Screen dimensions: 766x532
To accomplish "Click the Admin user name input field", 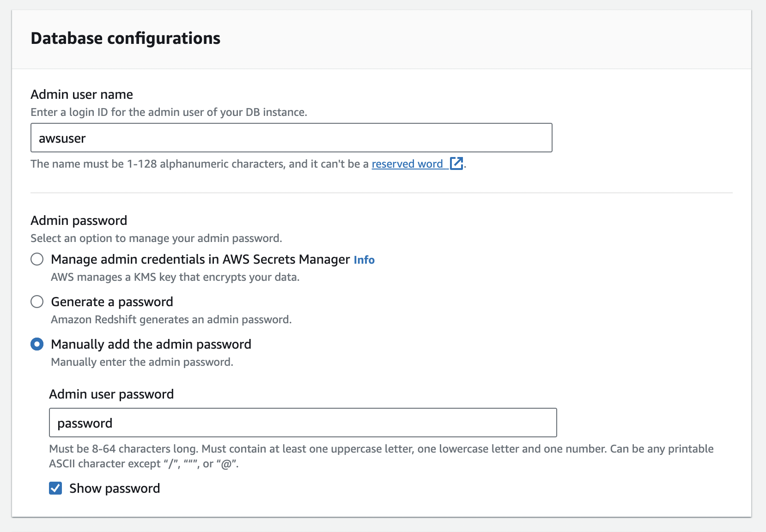I will [x=291, y=138].
